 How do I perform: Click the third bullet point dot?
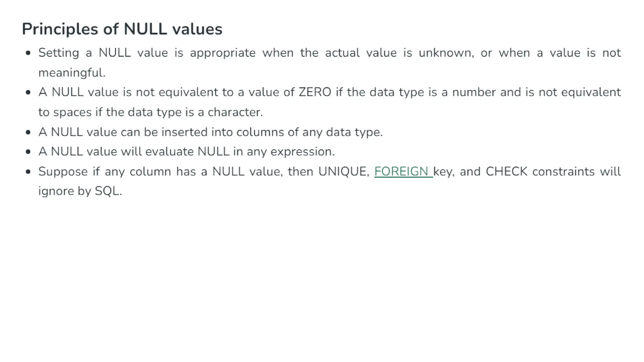[x=28, y=132]
